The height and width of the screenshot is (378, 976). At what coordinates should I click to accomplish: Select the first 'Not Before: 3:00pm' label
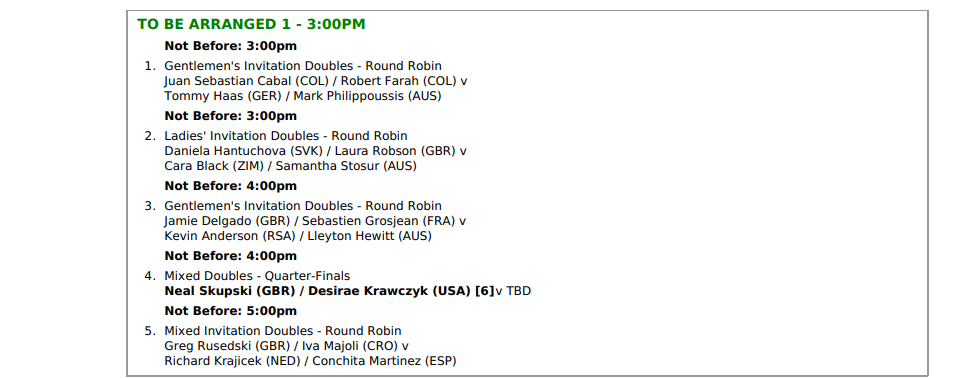230,46
